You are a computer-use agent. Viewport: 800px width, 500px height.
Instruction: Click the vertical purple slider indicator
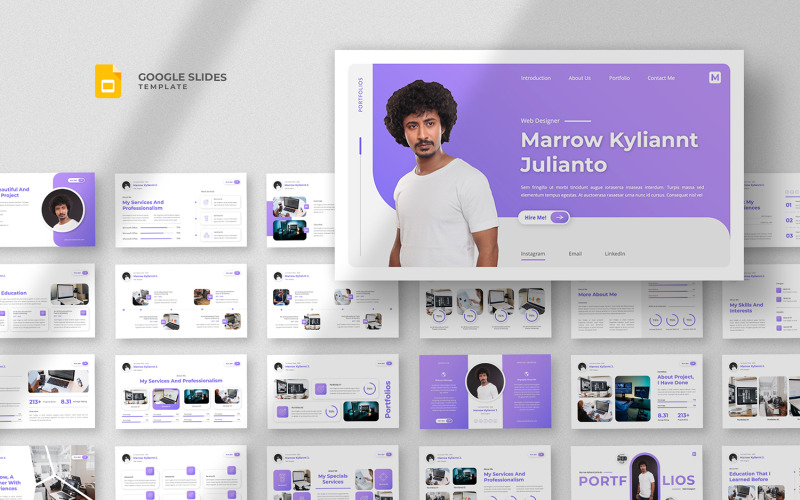click(360, 145)
